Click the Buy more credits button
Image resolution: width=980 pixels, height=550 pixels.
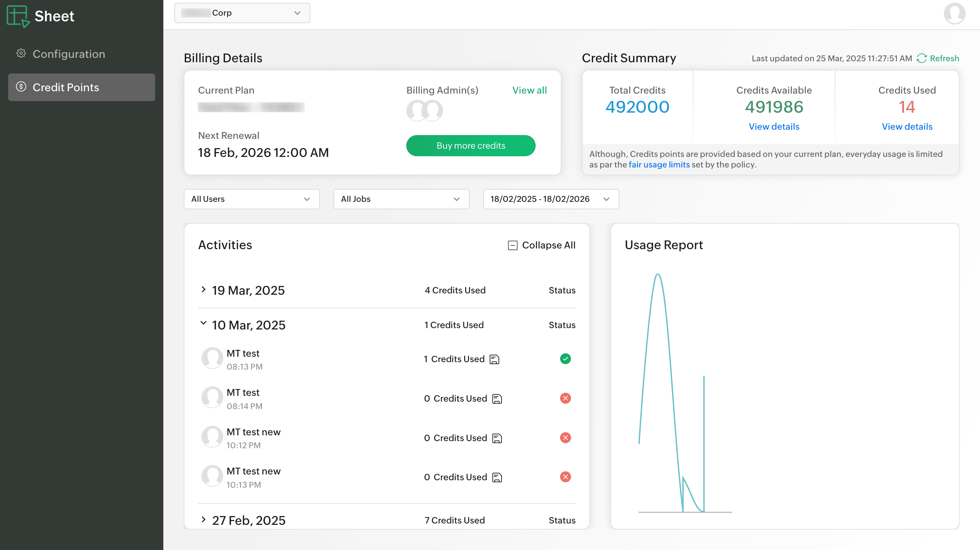[x=471, y=146]
